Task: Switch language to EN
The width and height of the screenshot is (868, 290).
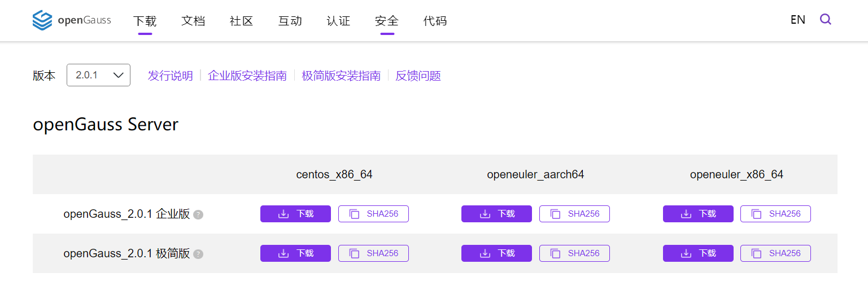Action: pos(798,20)
